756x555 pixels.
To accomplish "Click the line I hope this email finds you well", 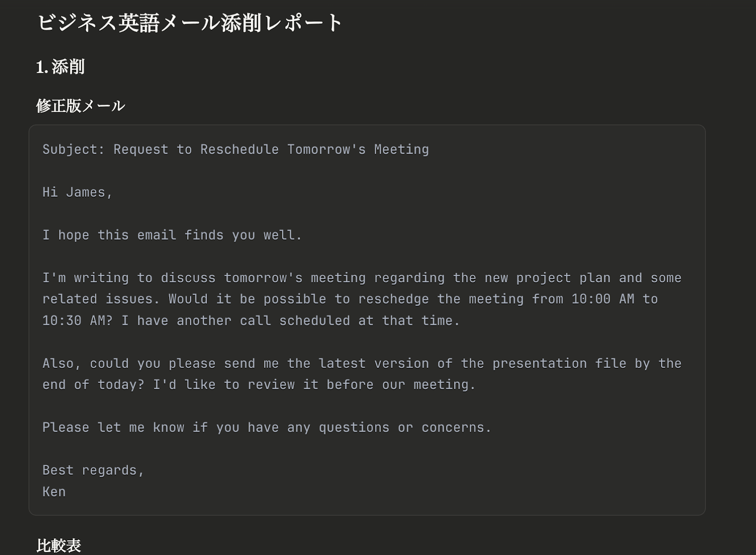I will pos(172,235).
